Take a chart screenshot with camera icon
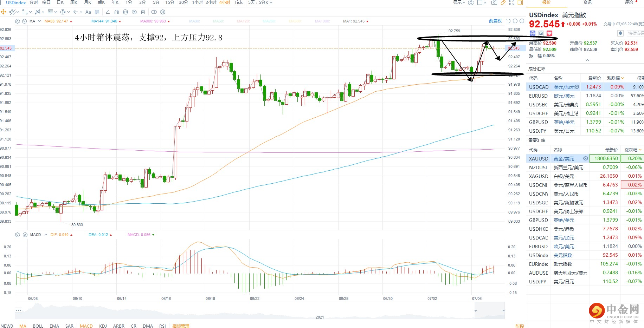644x328 pixels. 494,2
